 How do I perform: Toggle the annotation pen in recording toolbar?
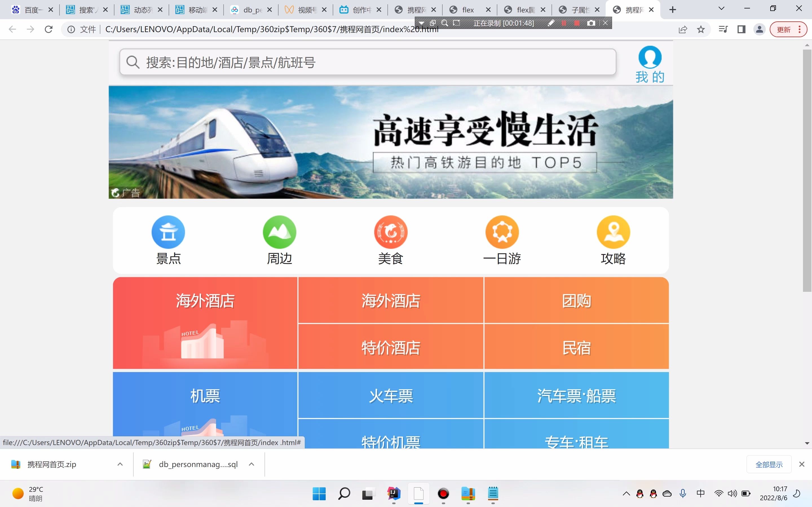[x=551, y=23]
